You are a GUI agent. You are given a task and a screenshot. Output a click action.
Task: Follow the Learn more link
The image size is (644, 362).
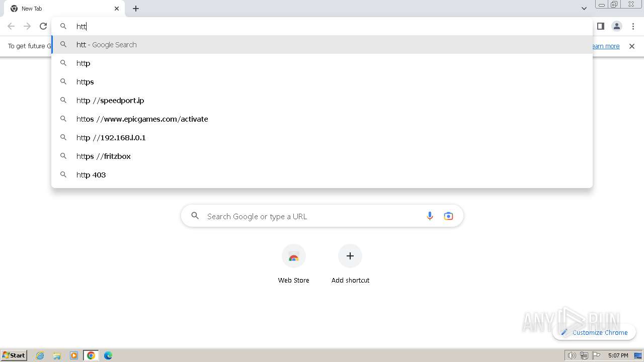point(606,46)
